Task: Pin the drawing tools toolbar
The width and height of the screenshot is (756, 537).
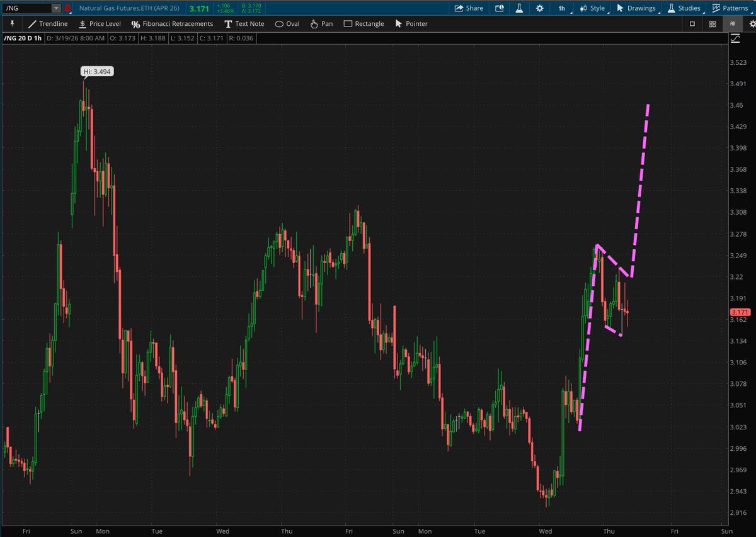Action: pyautogui.click(x=11, y=23)
